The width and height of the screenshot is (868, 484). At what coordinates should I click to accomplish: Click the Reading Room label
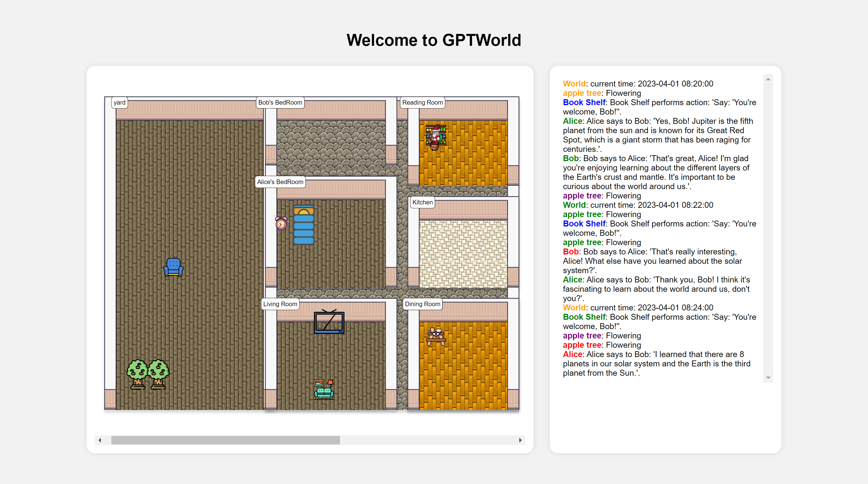click(422, 102)
